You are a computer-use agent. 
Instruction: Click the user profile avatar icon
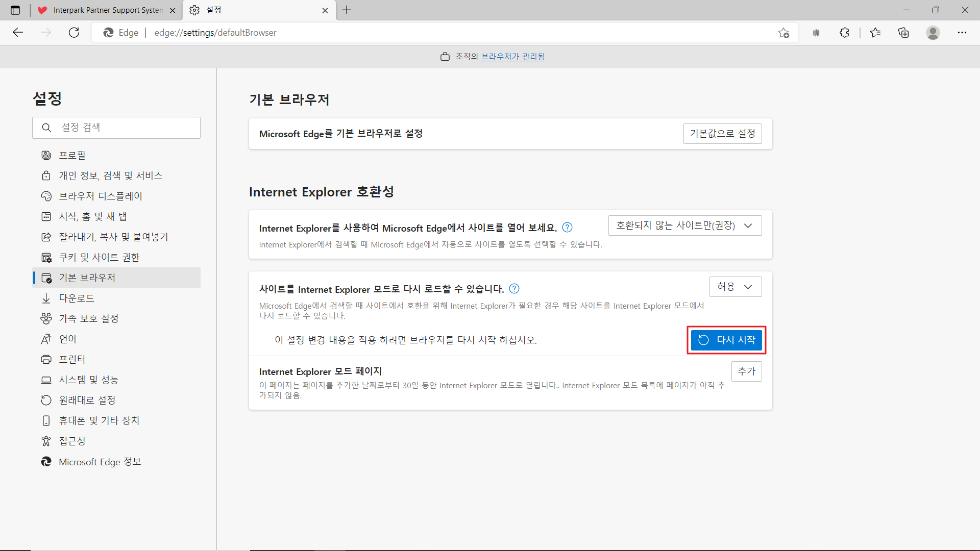click(933, 33)
